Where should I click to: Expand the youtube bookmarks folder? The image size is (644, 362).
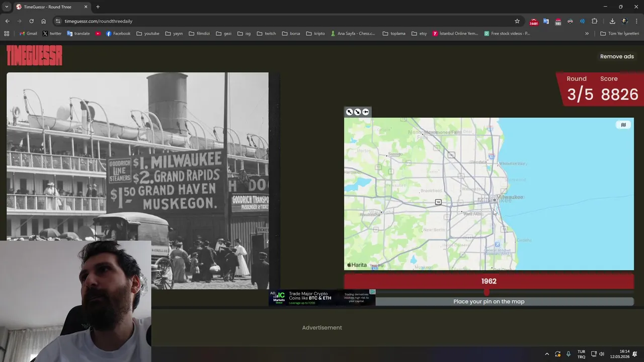(148, 34)
